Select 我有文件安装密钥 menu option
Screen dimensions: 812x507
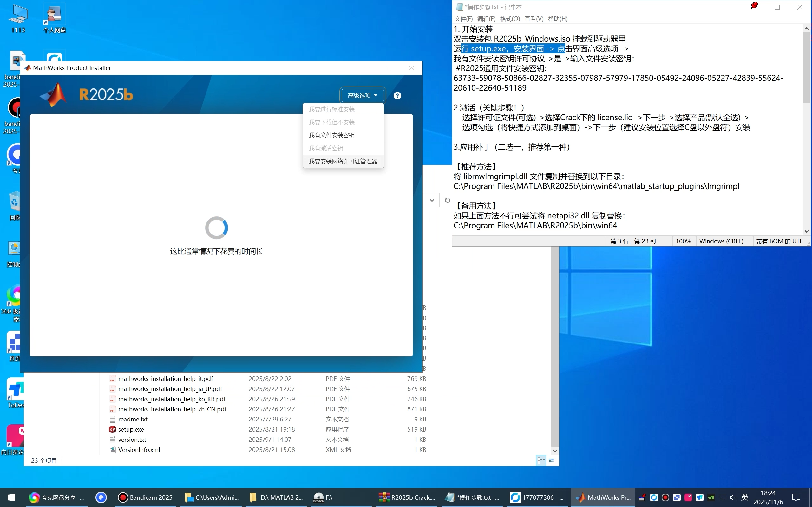click(331, 135)
